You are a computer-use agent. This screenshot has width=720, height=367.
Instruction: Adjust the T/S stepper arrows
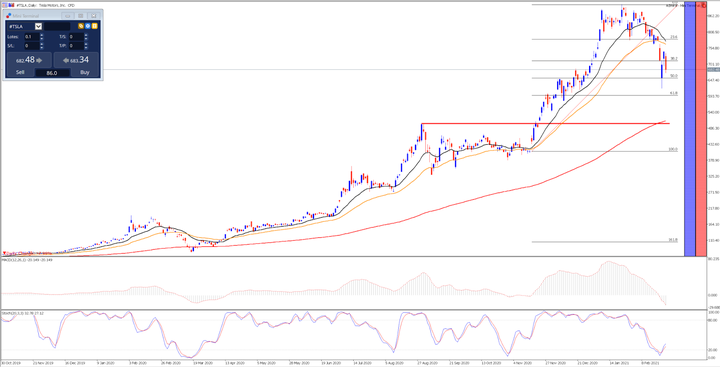86,37
